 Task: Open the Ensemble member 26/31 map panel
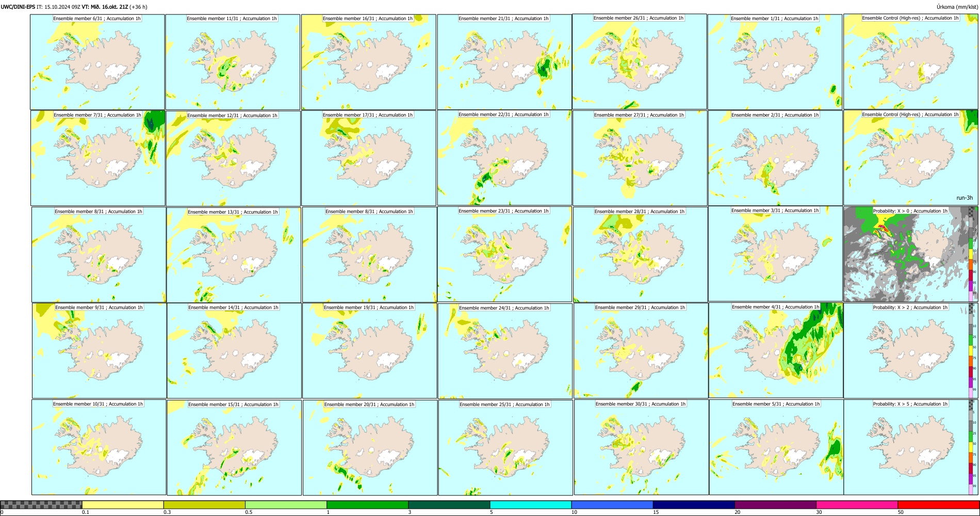[x=640, y=61]
